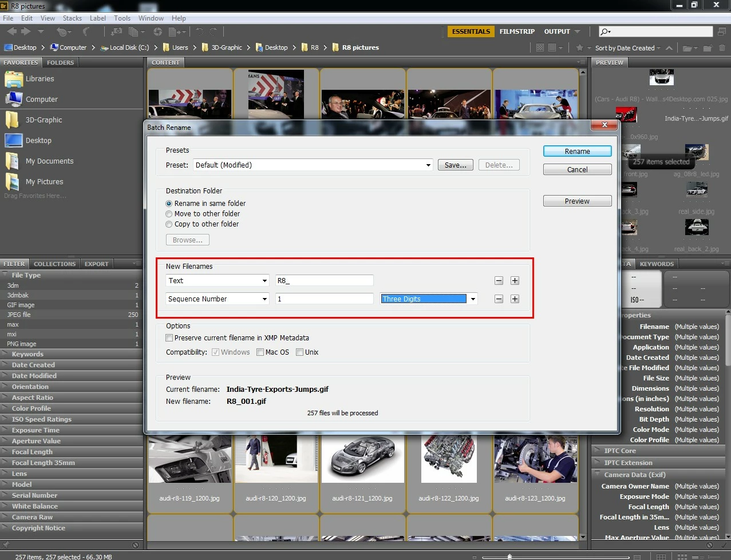Click the sequence start number field
731x560 pixels.
coord(324,299)
